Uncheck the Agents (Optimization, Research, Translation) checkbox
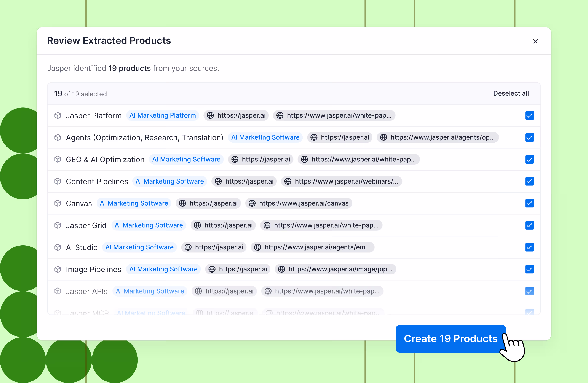Viewport: 588px width, 383px height. [529, 137]
